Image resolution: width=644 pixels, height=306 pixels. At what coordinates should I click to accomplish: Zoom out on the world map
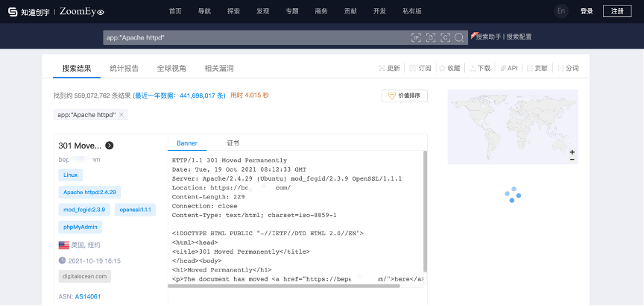point(572,159)
